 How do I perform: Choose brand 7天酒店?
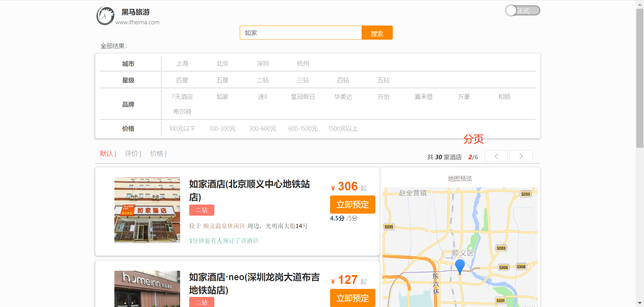pyautogui.click(x=182, y=97)
